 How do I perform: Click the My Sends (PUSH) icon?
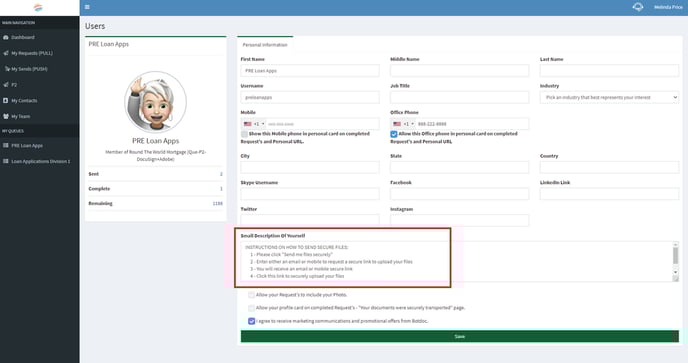click(x=7, y=69)
